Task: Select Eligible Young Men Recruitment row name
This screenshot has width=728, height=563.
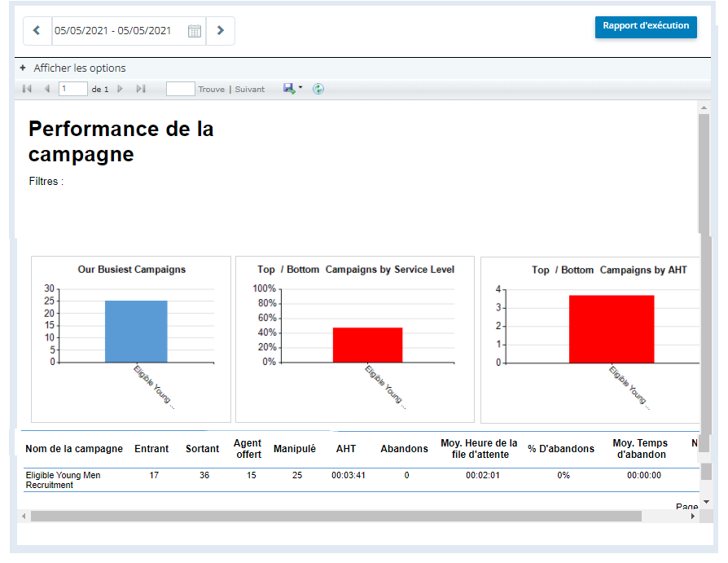Action: click(63, 480)
